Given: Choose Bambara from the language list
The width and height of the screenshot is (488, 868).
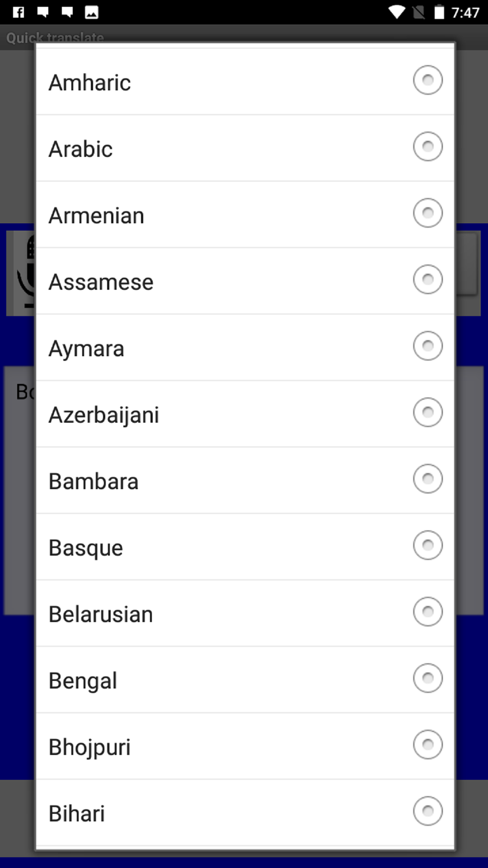Looking at the screenshot, I should pyautogui.click(x=427, y=478).
